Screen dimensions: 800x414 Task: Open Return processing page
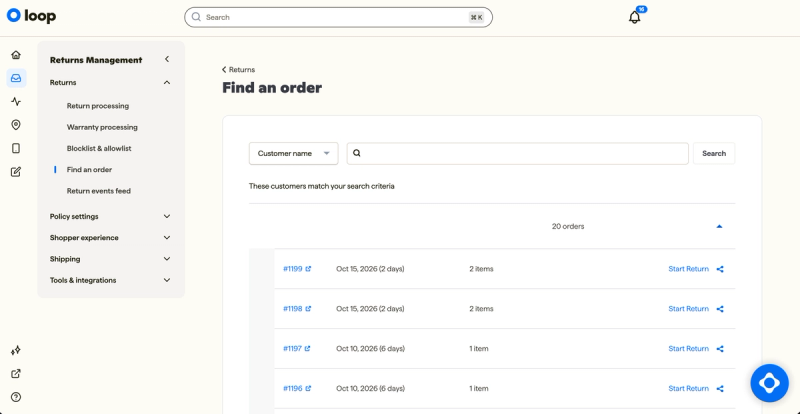(97, 106)
